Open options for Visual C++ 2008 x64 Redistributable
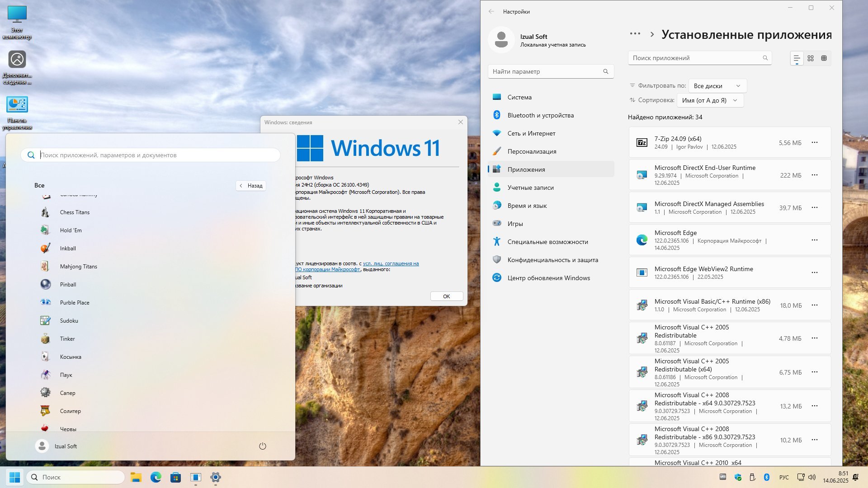The width and height of the screenshot is (868, 488). point(815,406)
